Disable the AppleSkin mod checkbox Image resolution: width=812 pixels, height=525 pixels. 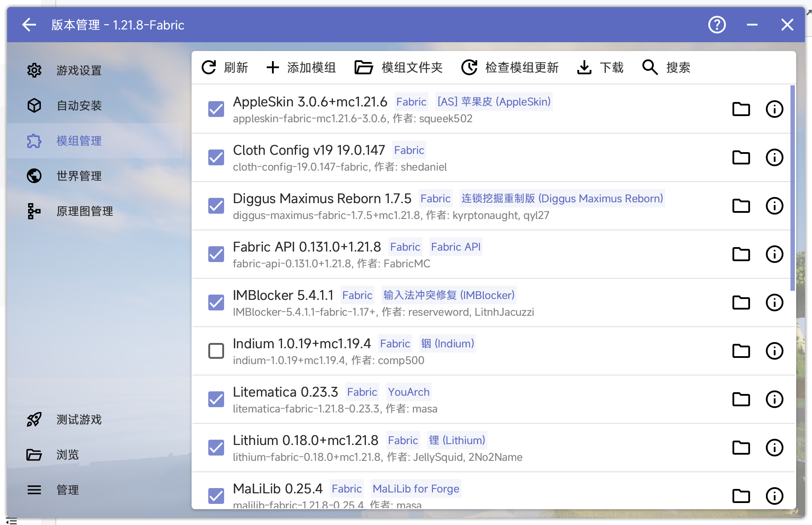216,109
